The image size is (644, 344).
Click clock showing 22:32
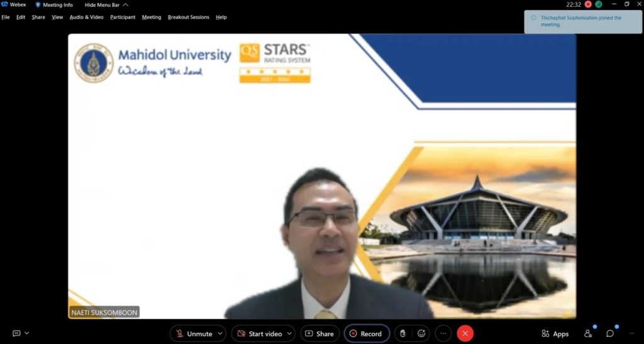click(x=574, y=4)
